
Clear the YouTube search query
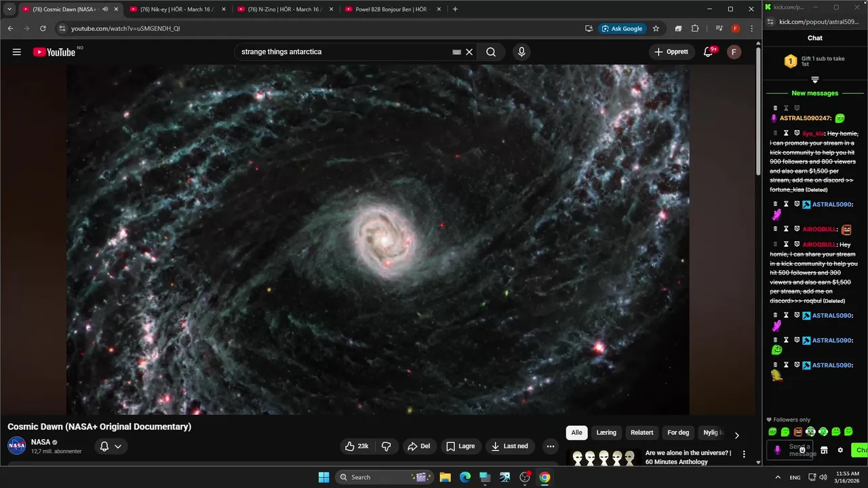(469, 52)
